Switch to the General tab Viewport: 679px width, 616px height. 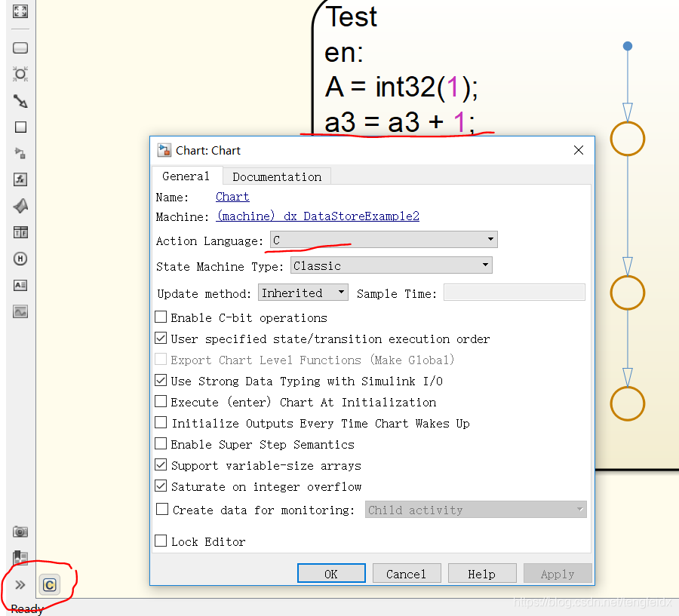point(186,176)
